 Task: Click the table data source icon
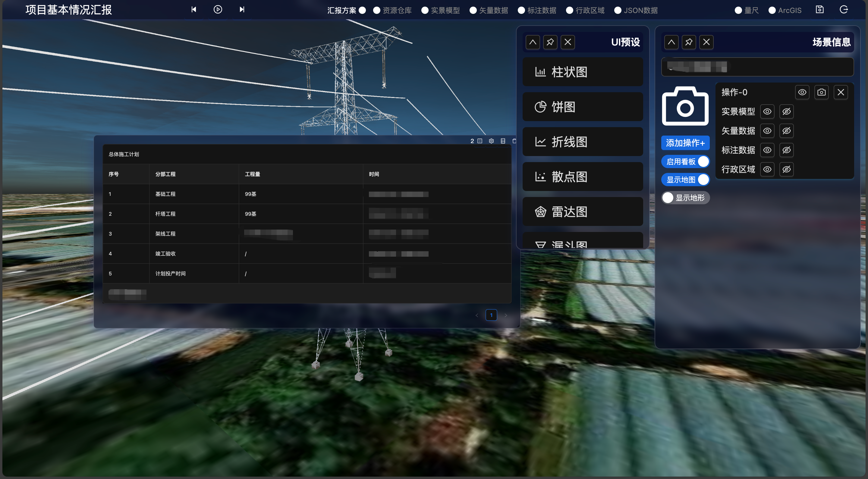503,141
